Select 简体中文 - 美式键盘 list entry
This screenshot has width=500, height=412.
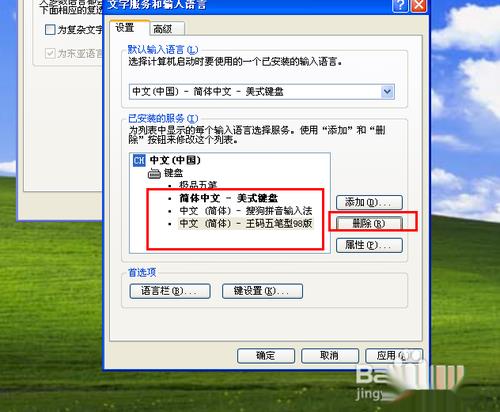229,198
